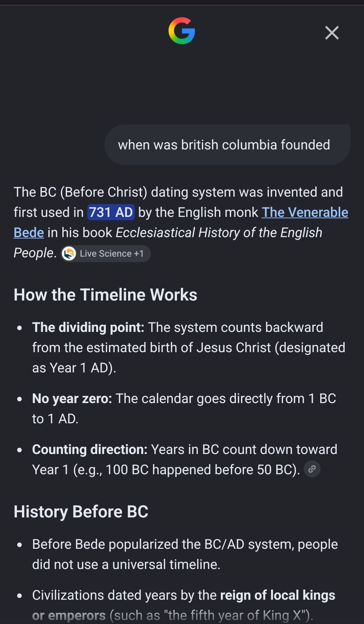Viewport: 364px width, 624px height.
Task: Open the 'Live Science +1' sources chip
Action: pyautogui.click(x=105, y=253)
